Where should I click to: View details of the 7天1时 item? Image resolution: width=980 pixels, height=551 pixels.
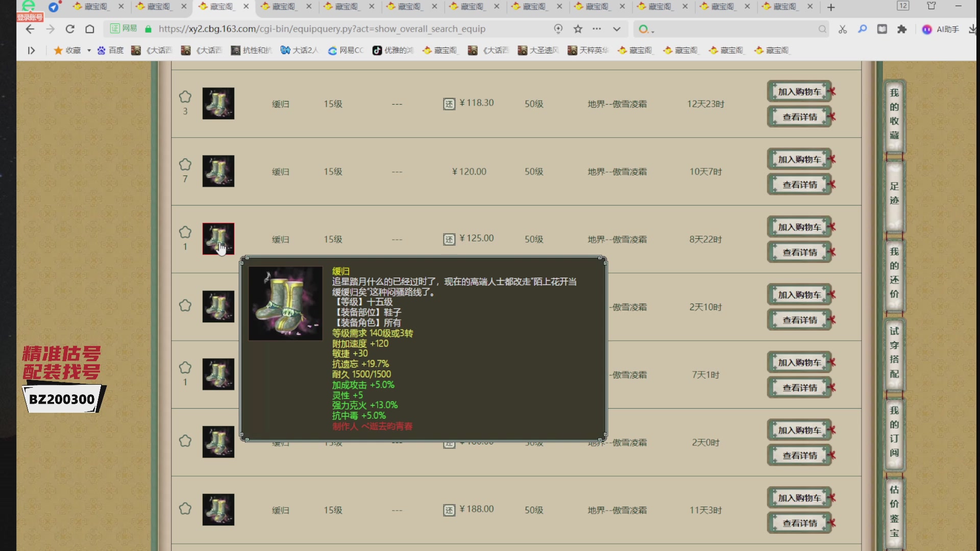[799, 388]
